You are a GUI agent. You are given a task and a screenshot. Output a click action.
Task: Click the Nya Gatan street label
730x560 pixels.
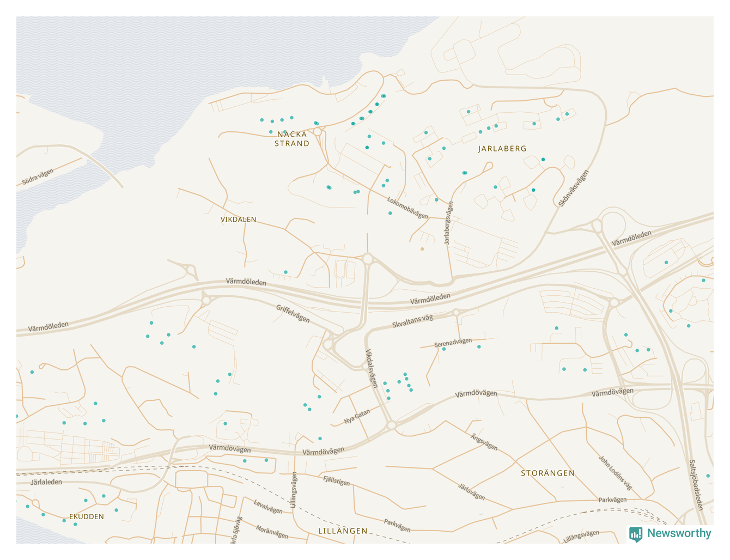357,417
